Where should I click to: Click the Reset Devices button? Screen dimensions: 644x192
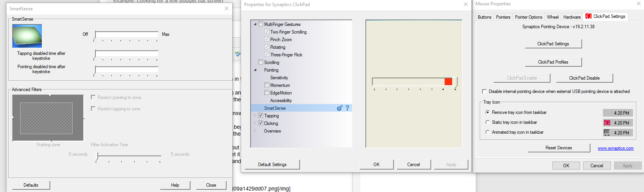pos(559,148)
